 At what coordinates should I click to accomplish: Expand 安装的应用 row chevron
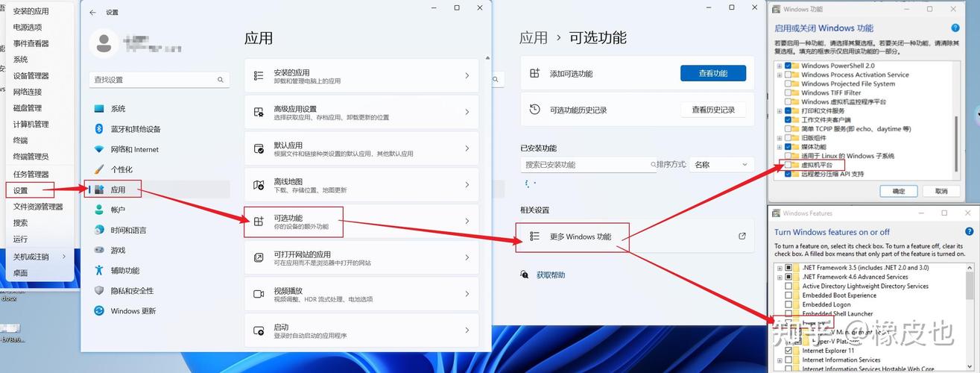467,76
